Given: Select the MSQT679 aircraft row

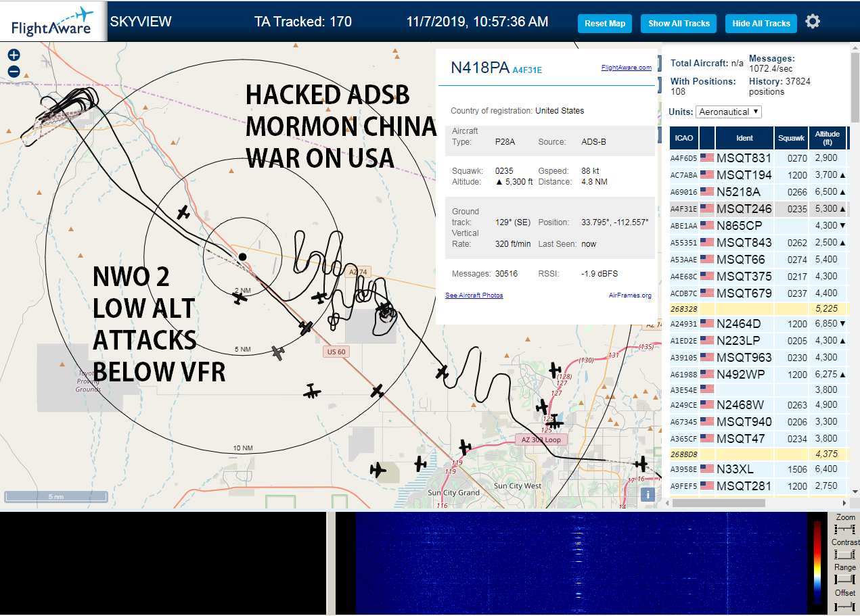Looking at the screenshot, I should (x=759, y=293).
